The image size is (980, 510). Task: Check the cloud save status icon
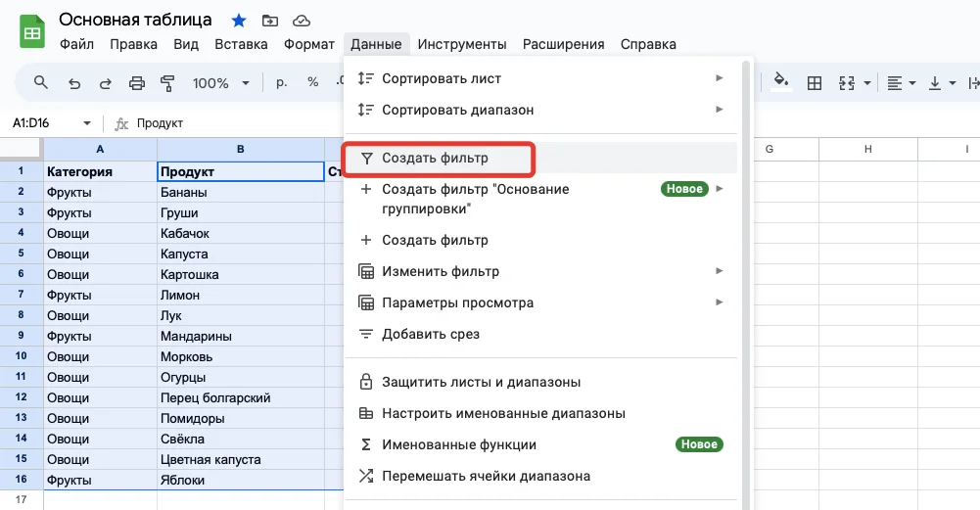(302, 21)
